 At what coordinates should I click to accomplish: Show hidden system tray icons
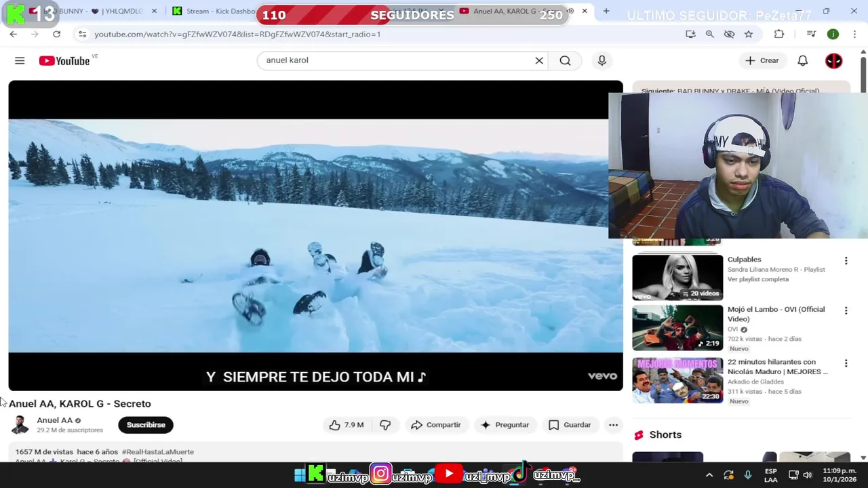tap(709, 475)
